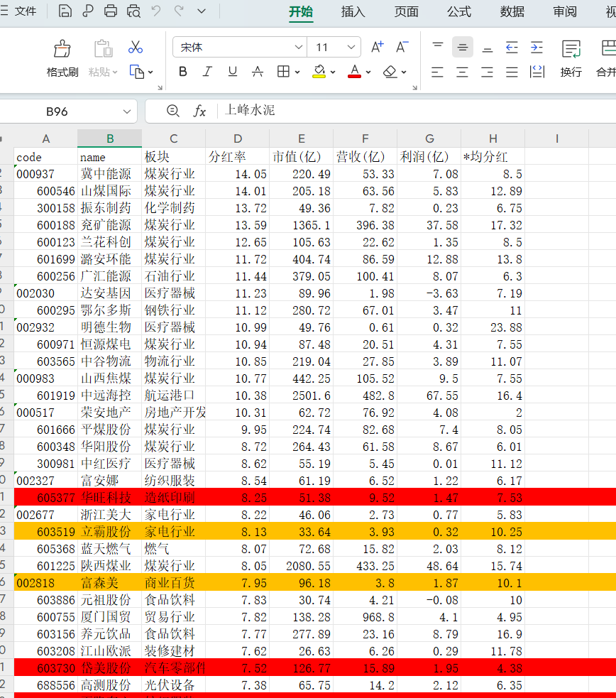Click the Name Box showing B96
Screen dimensions: 616x698
[57, 111]
